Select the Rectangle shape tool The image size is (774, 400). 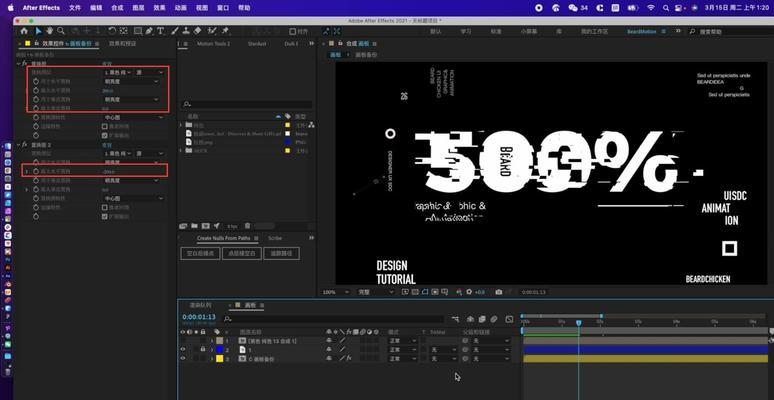point(138,31)
